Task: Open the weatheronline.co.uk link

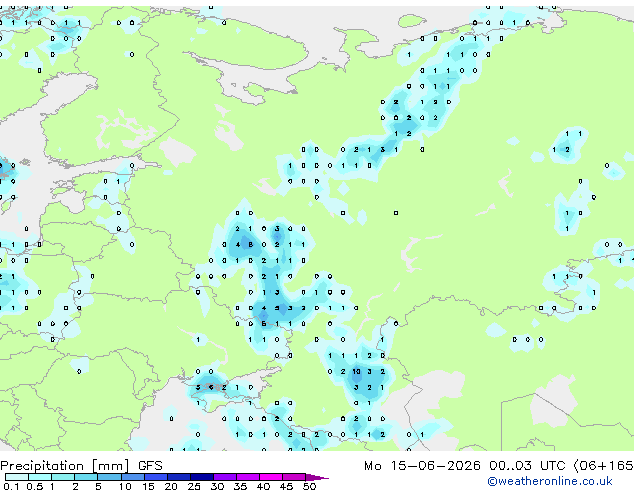Action: (x=549, y=481)
